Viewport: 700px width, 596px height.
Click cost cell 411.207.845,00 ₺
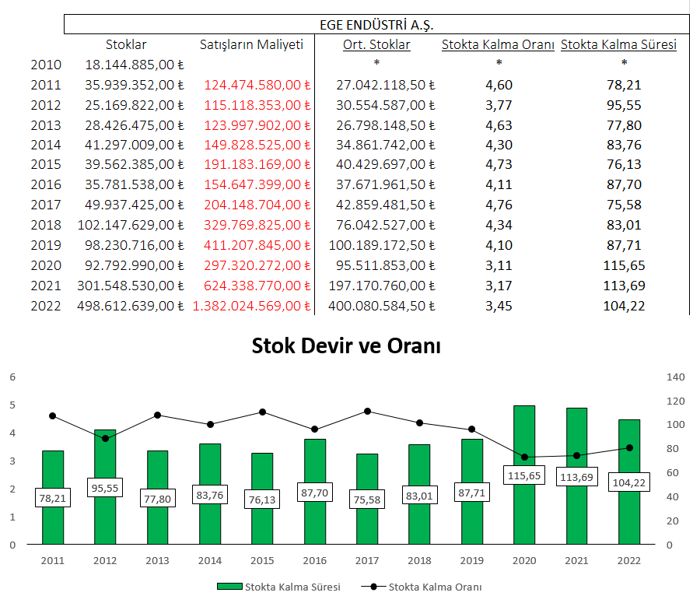(x=257, y=245)
